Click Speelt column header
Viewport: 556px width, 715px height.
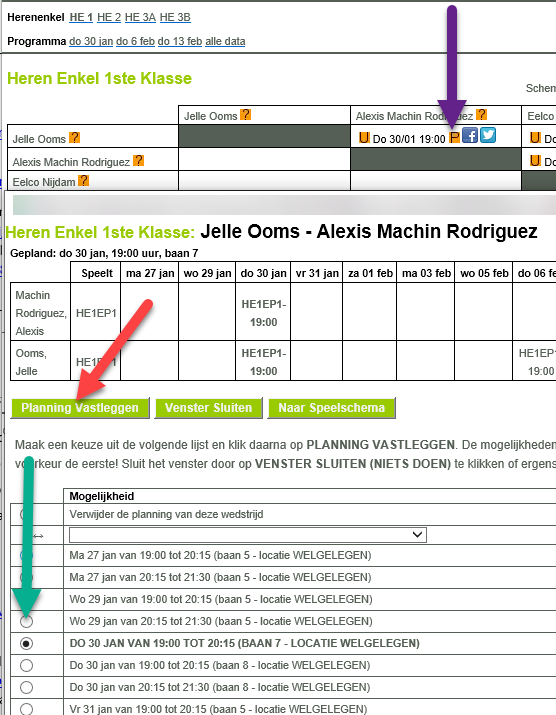pyautogui.click(x=96, y=273)
